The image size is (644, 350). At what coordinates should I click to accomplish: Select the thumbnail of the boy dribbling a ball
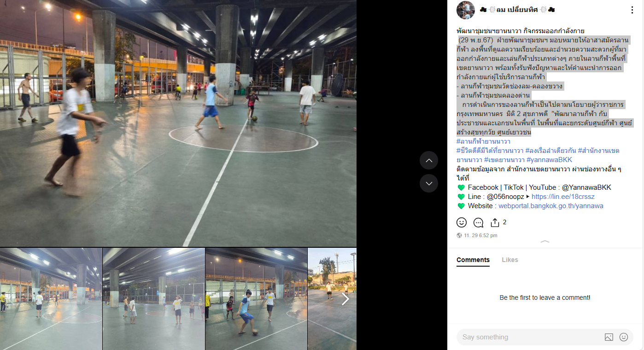click(x=256, y=299)
